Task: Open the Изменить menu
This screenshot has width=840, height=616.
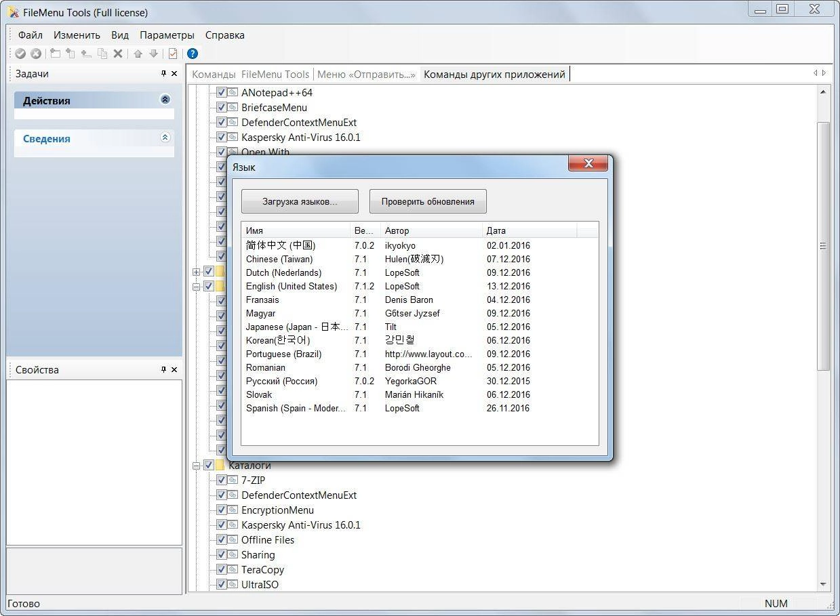Action: tap(77, 35)
